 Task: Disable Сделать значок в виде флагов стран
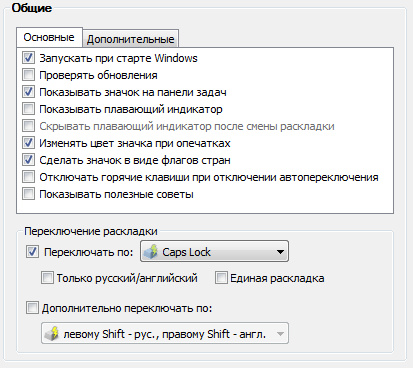tap(28, 160)
